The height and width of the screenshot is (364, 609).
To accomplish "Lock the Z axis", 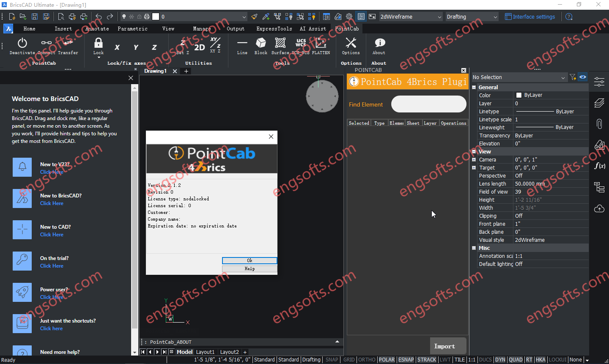I will pyautogui.click(x=154, y=47).
